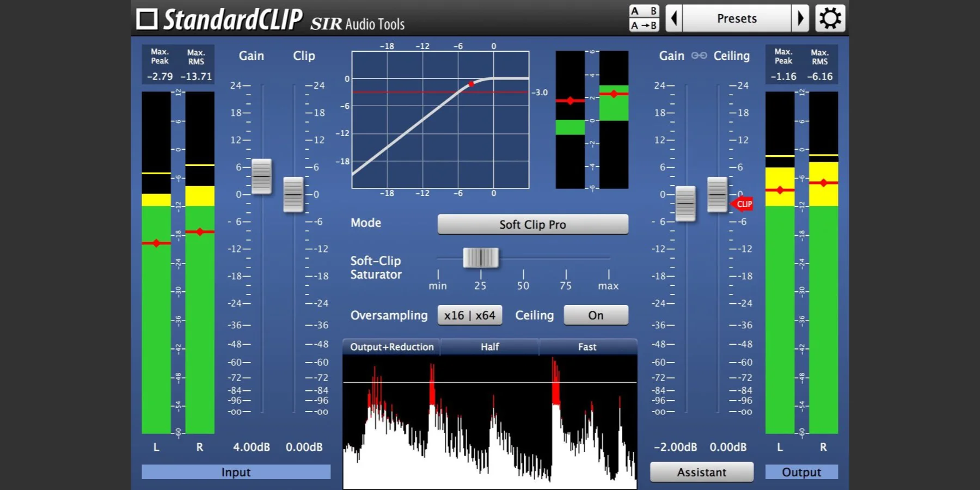This screenshot has height=490, width=980.
Task: Select the Fast display speed option
Action: click(x=587, y=347)
